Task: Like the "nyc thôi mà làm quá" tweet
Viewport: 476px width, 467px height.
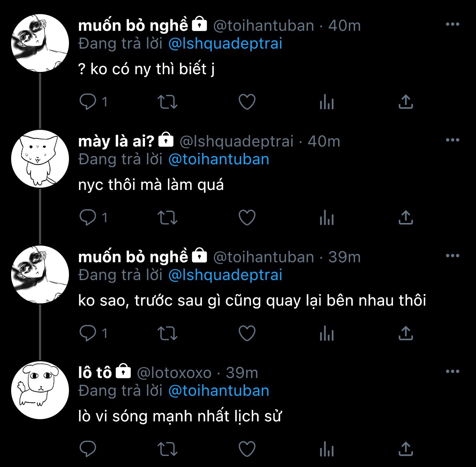Action: tap(247, 217)
